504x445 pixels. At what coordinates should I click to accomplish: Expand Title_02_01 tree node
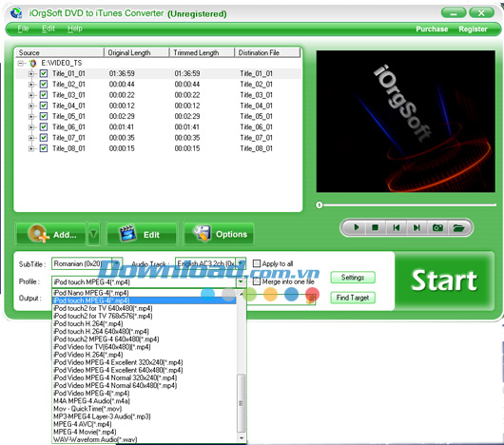point(30,85)
